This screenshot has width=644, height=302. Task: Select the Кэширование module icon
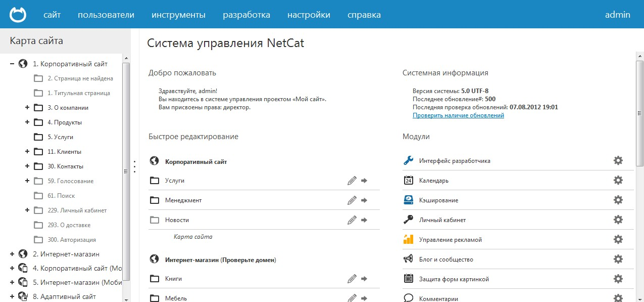(409, 200)
